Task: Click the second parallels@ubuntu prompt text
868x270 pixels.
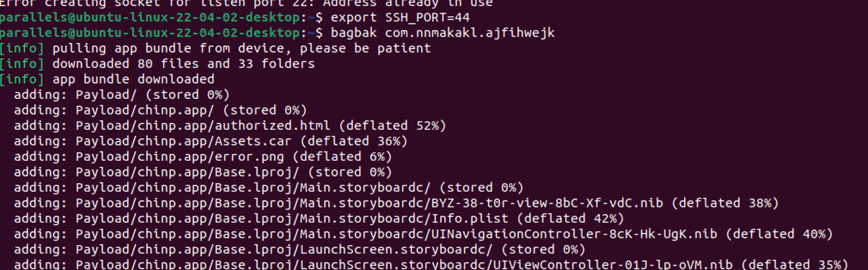Action: [x=149, y=33]
